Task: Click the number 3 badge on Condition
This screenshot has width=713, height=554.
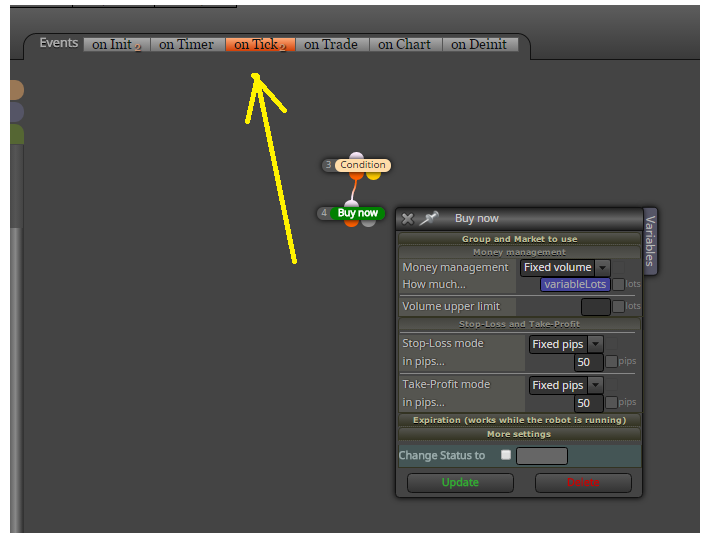Action: pos(328,165)
